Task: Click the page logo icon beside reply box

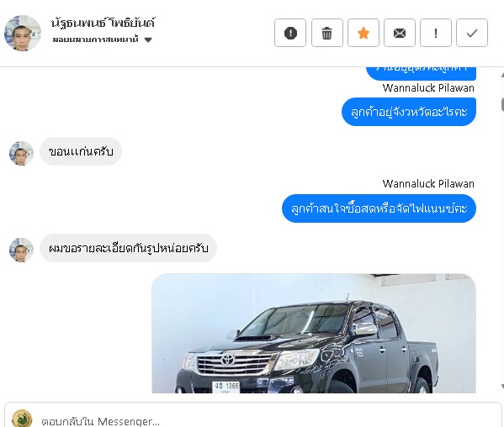Action: pos(22,419)
